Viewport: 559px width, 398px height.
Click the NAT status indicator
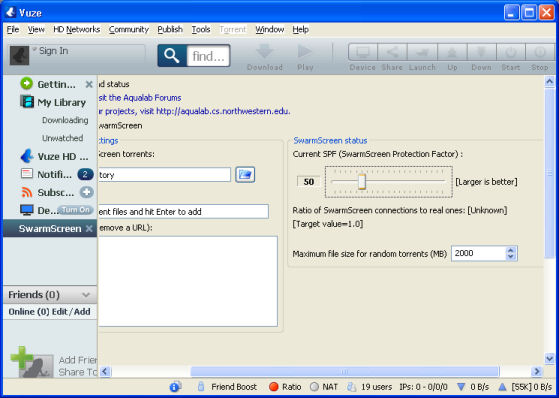(x=314, y=387)
